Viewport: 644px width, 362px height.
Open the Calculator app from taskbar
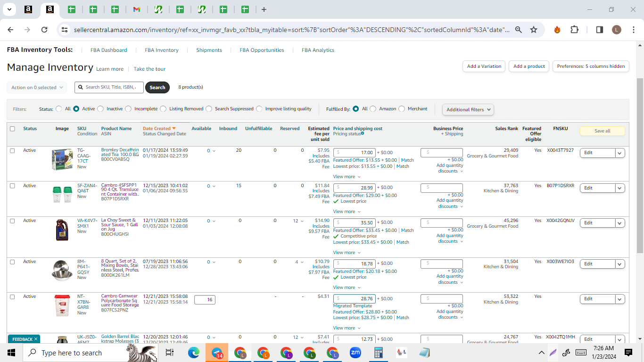click(x=378, y=353)
